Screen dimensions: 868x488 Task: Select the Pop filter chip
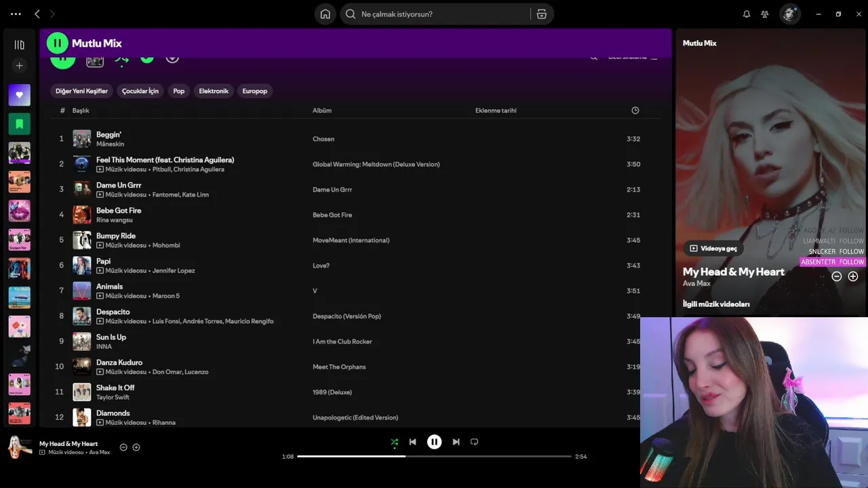(179, 91)
